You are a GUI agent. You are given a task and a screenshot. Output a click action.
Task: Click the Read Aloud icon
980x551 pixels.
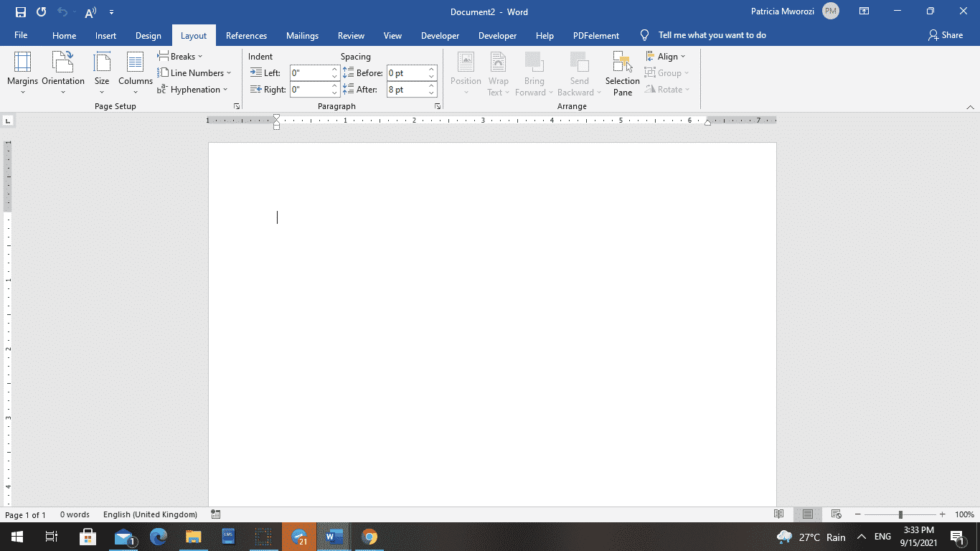[89, 11]
